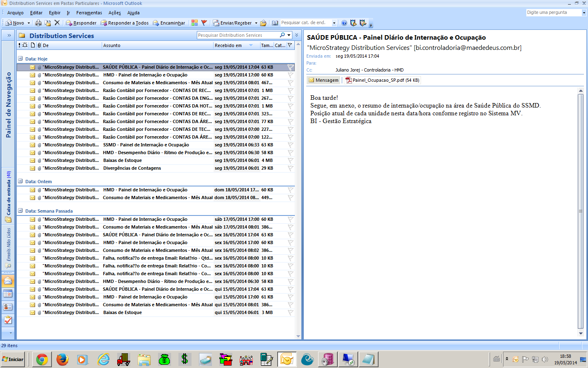Open the Digite uma pergunta dropdown

[584, 13]
